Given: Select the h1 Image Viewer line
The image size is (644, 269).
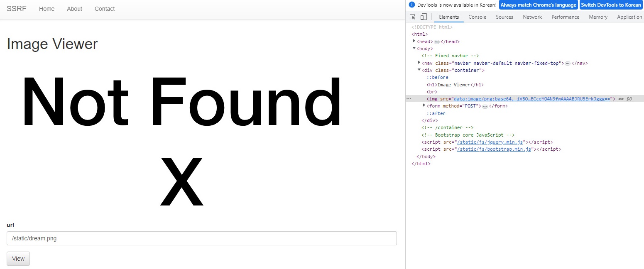Looking at the screenshot, I should [455, 85].
